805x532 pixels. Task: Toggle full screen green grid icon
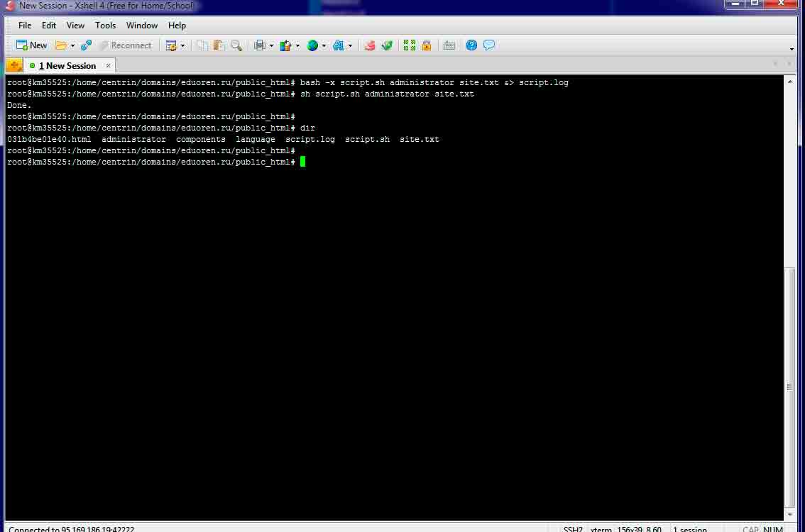[409, 45]
